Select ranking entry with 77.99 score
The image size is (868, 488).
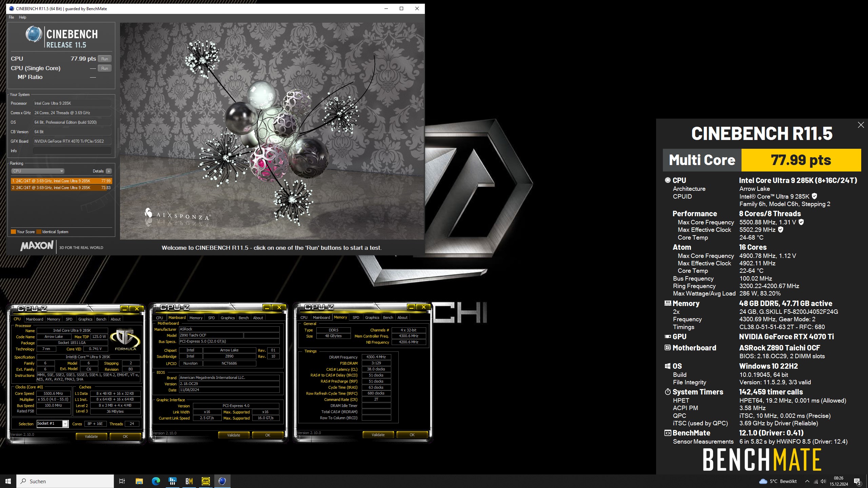click(x=61, y=181)
